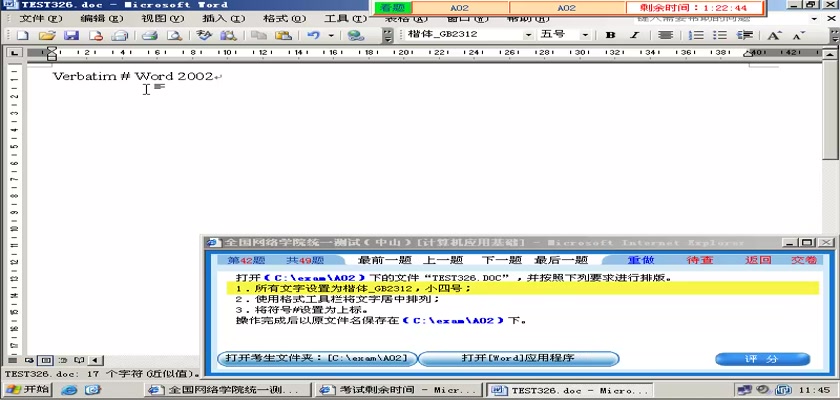Viewport: 840px width, 400px height.
Task: Open the 格式(O) menu
Action: click(x=284, y=19)
